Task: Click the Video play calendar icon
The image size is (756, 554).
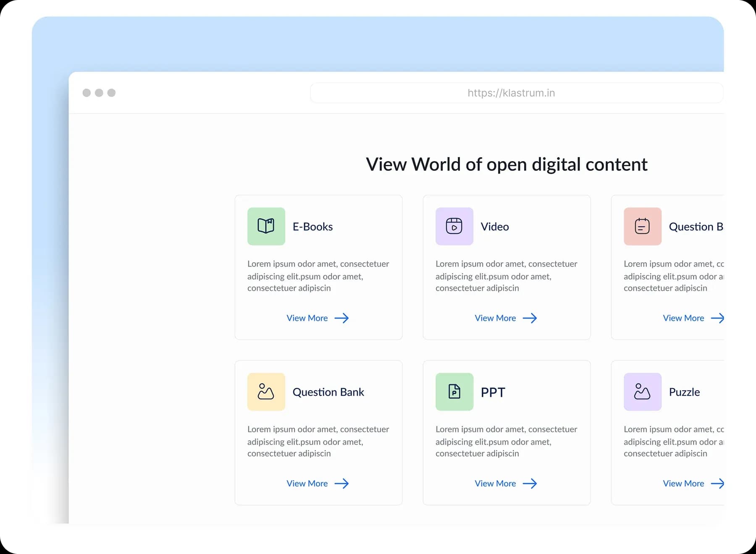Action: point(454,226)
